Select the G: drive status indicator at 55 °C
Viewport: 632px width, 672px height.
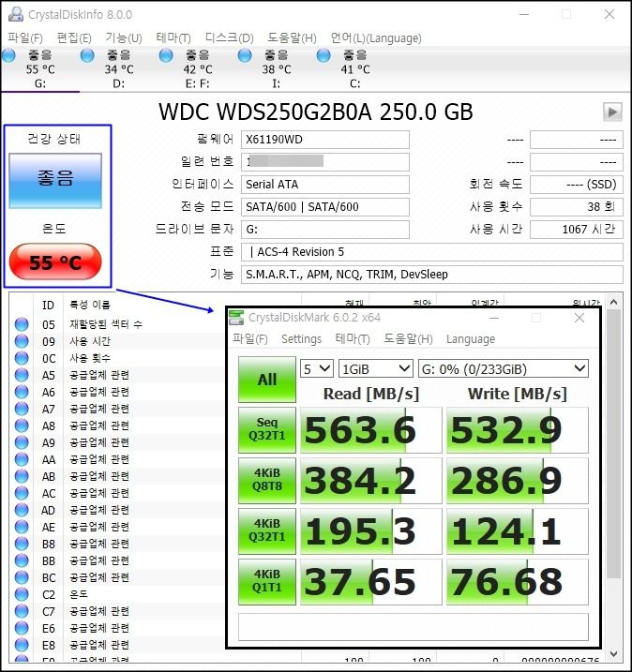[40, 69]
